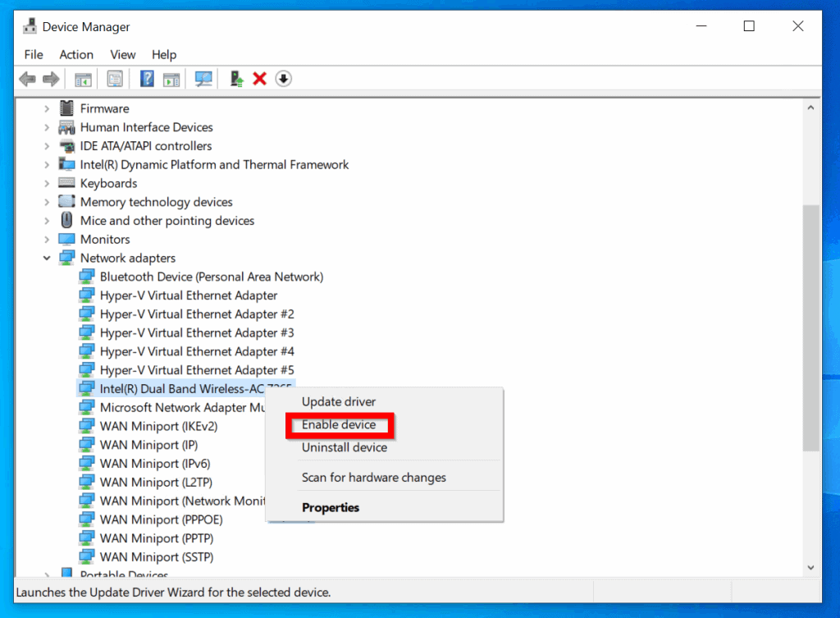The height and width of the screenshot is (618, 840).
Task: Click the WAN Miniport (SSTP) adapter icon
Action: pyautogui.click(x=87, y=557)
